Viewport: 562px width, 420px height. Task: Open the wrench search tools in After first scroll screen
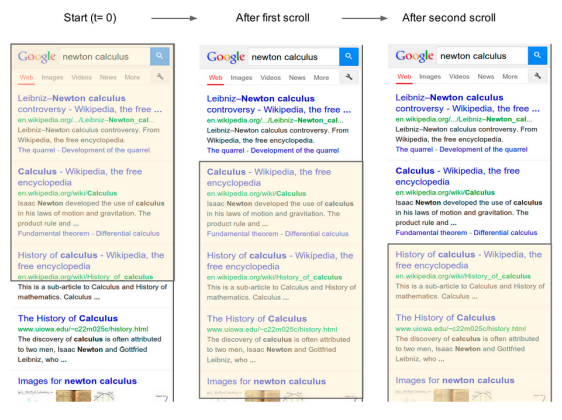349,77
